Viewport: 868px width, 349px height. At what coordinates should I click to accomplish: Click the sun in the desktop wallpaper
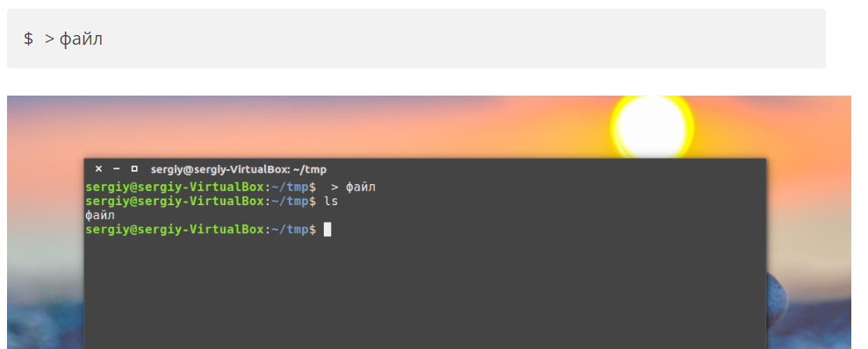click(651, 127)
